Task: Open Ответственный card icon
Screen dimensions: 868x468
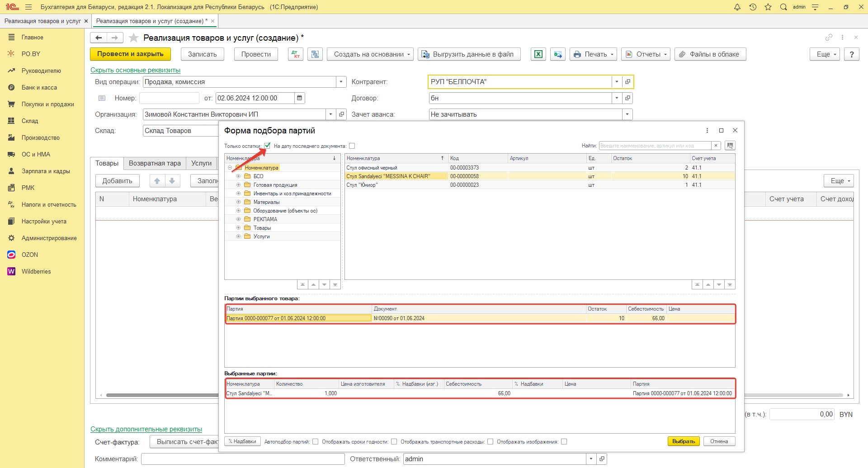Action: click(602, 459)
